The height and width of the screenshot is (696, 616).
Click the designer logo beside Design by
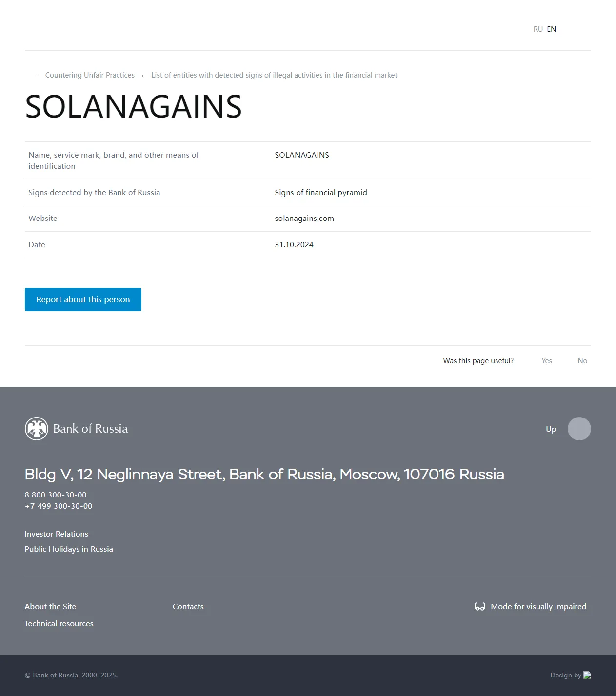point(587,675)
